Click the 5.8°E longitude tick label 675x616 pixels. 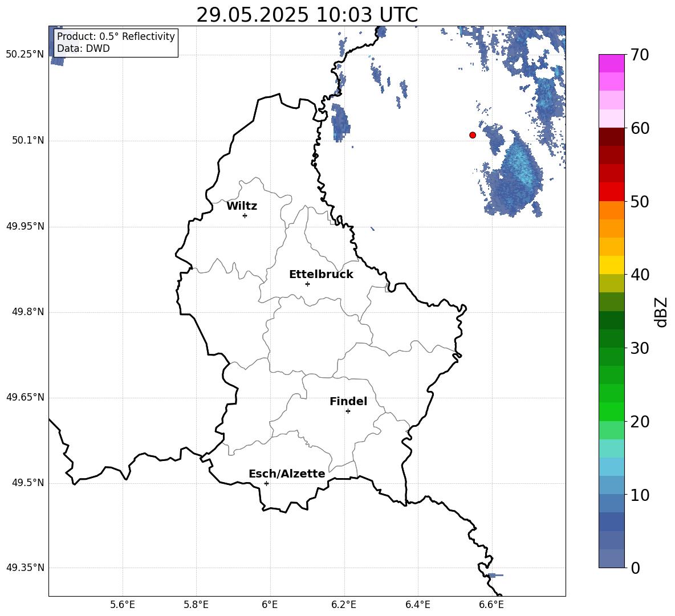[196, 605]
